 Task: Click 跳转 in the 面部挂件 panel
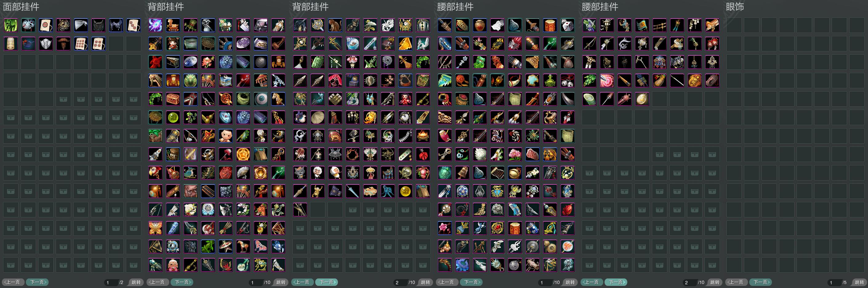(x=136, y=282)
